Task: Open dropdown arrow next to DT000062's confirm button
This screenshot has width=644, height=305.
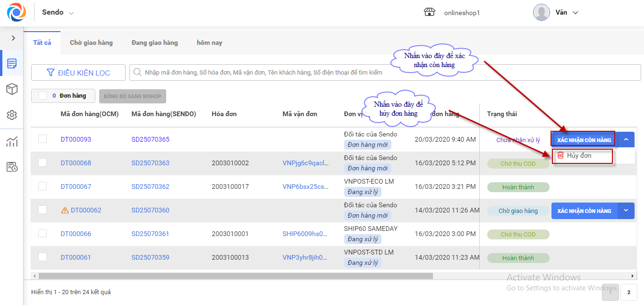Action: 626,211
